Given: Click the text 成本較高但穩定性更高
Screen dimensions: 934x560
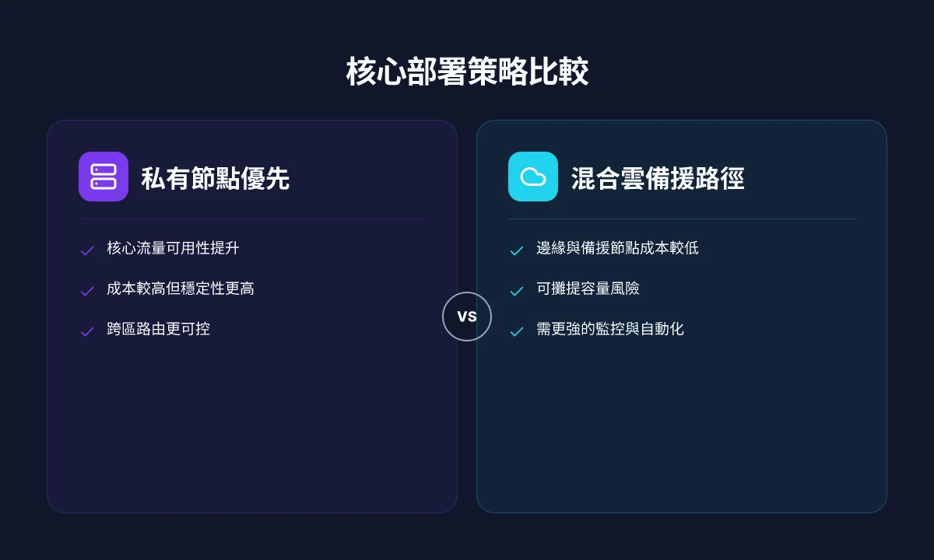Looking at the screenshot, I should (181, 289).
